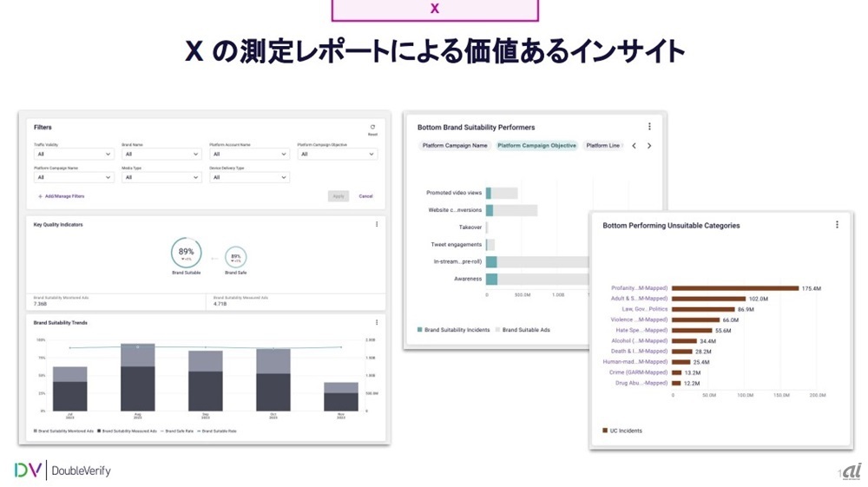Toggle Brand Suitable Ads legend entry
This screenshot has width=868, height=487.
pos(523,330)
